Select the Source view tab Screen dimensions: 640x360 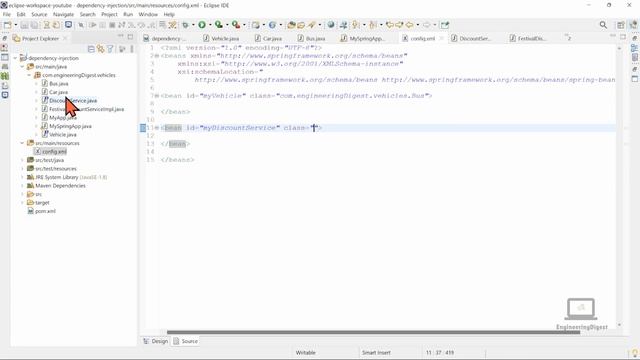pos(185,341)
